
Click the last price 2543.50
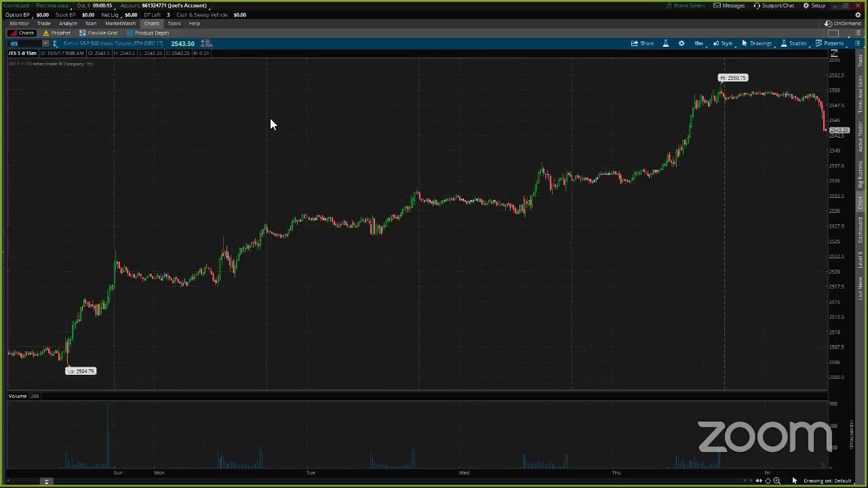(182, 43)
